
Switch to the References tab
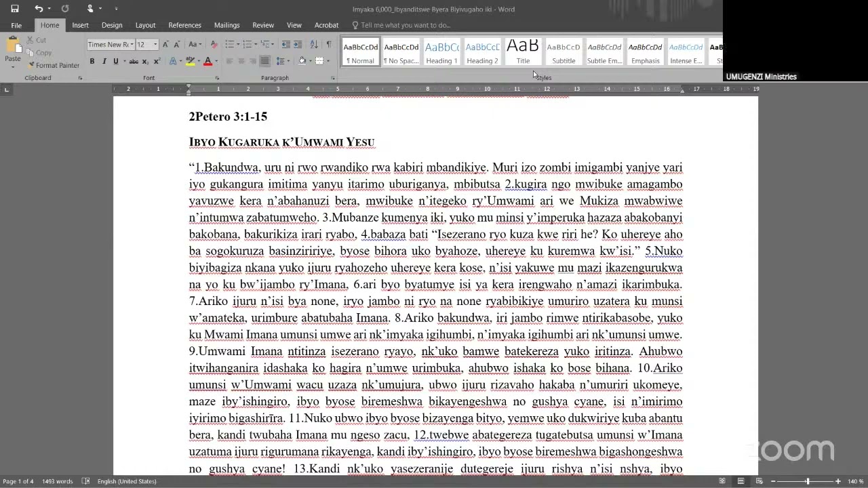(x=184, y=25)
